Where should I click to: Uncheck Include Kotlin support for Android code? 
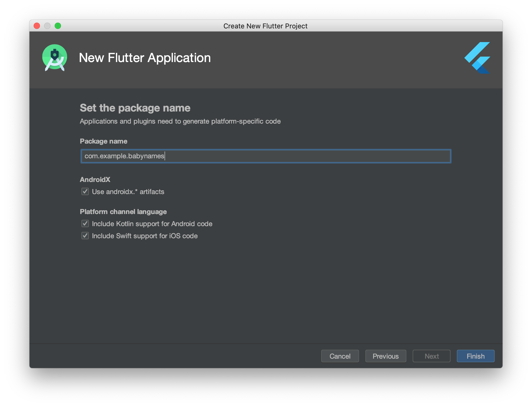click(85, 223)
